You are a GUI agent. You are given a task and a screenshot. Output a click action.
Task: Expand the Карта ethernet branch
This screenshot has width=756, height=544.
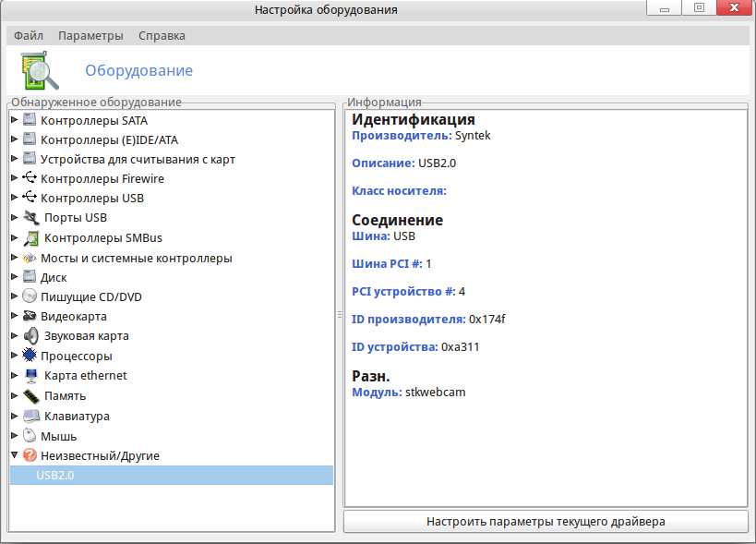pos(15,375)
